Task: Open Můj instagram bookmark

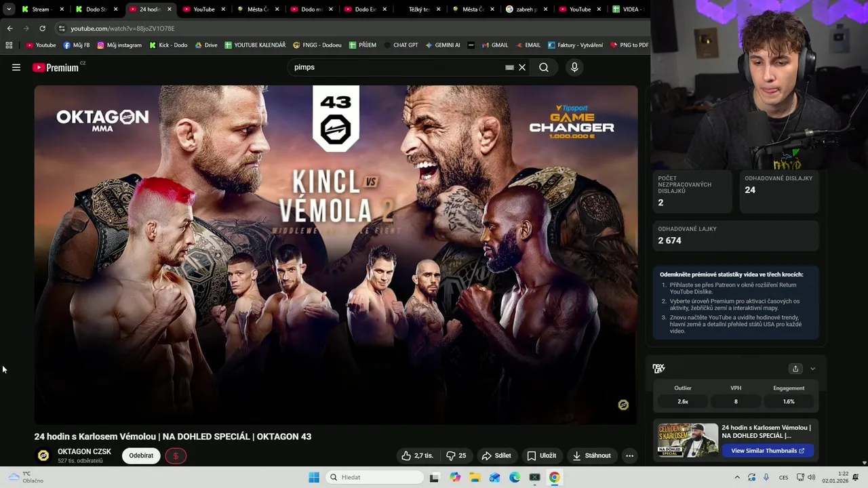Action: 119,45
